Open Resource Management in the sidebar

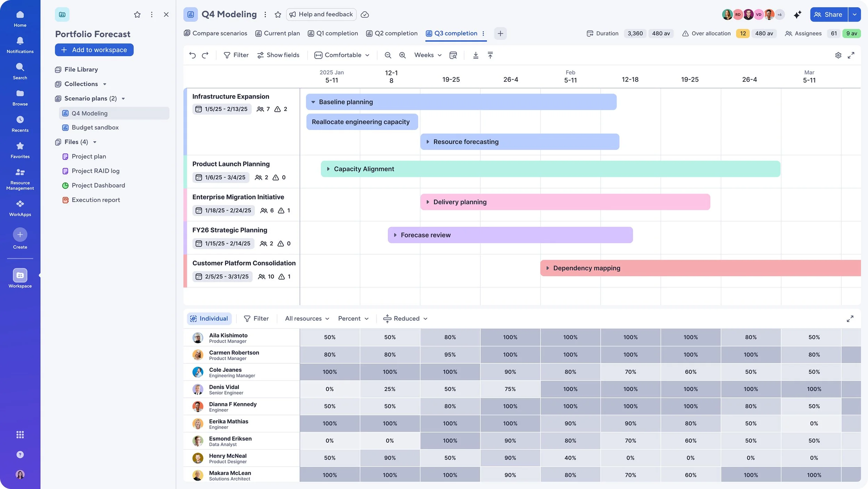click(x=20, y=179)
